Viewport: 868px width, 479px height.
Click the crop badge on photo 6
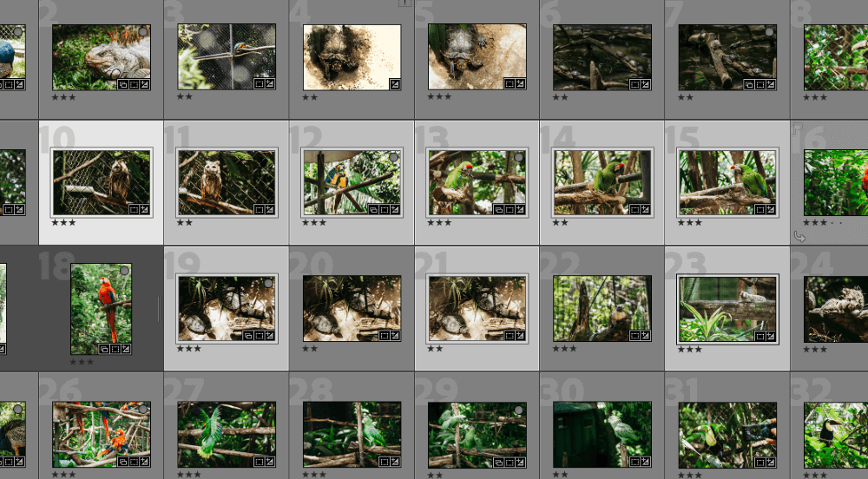[x=635, y=85]
